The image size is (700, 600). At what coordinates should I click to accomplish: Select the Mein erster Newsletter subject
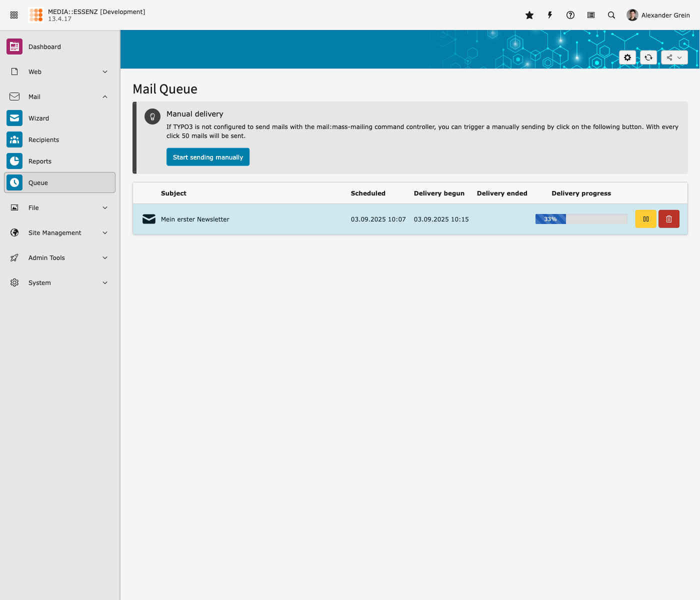(195, 219)
